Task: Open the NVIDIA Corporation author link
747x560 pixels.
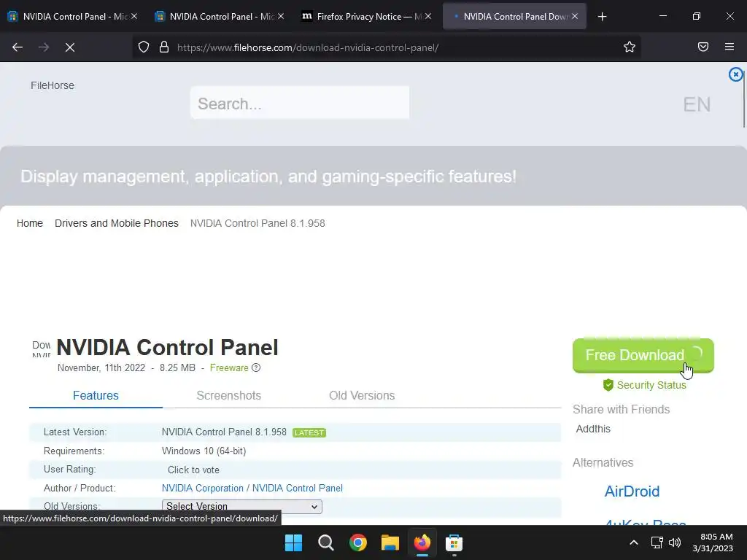Action: [203, 488]
